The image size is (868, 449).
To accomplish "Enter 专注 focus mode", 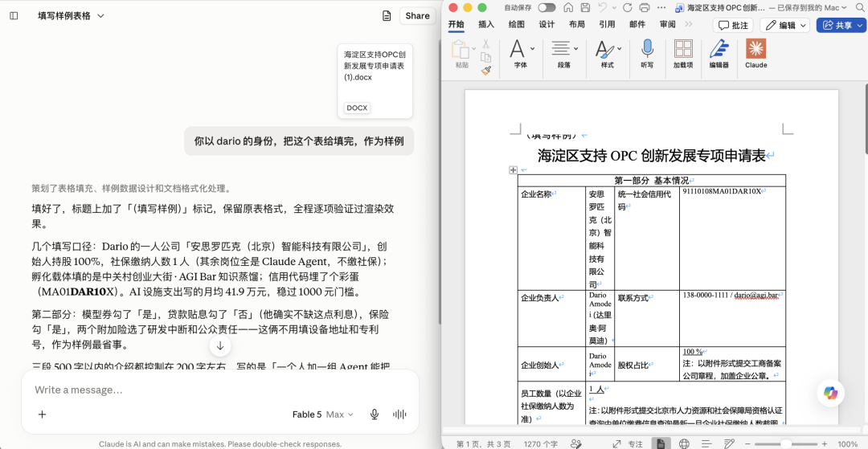I will pos(628,443).
